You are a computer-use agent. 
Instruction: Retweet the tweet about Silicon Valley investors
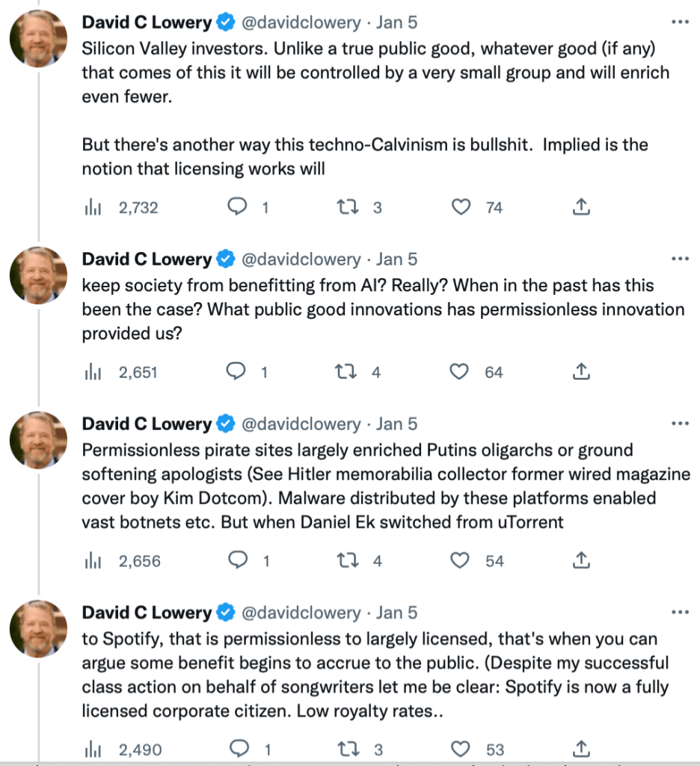pyautogui.click(x=347, y=208)
